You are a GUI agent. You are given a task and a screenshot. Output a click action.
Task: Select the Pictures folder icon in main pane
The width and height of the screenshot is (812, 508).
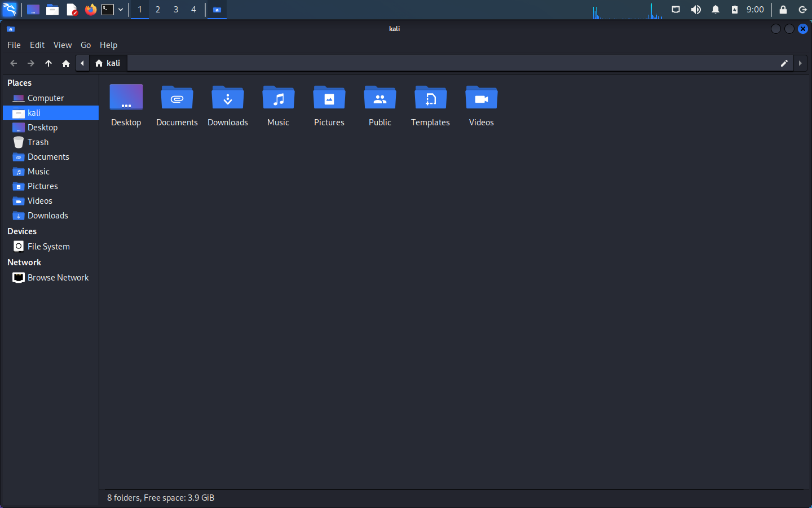click(x=329, y=97)
